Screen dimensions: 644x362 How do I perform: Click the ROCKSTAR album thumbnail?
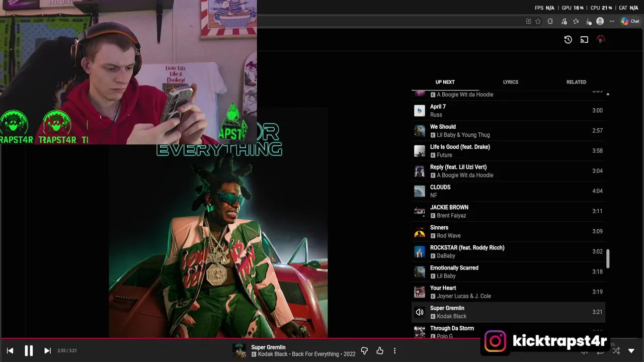tap(419, 251)
